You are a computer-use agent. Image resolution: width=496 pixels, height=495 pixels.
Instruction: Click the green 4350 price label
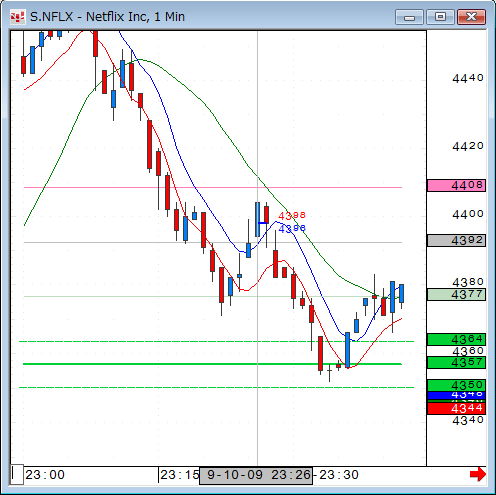point(456,385)
